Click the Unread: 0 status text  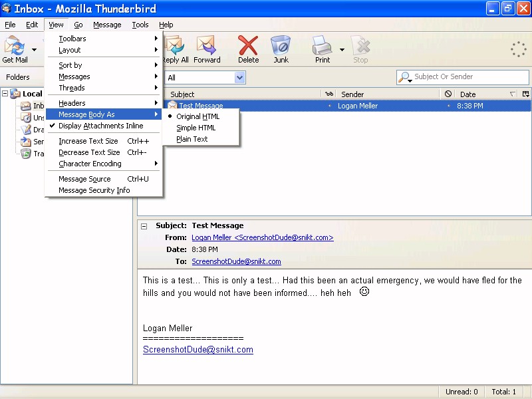(x=462, y=392)
